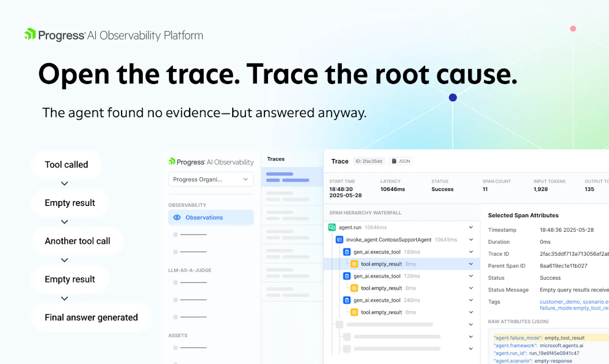Toggle the chevron on the 180ms gen_ai.execute_tool row
The width and height of the screenshot is (609, 364).
click(x=471, y=252)
